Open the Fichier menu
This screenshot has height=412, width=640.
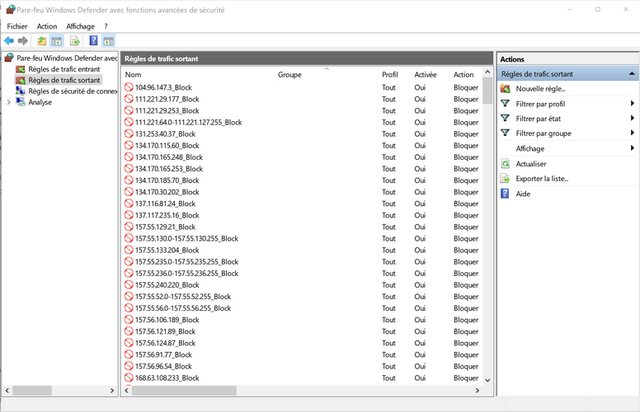tap(17, 26)
